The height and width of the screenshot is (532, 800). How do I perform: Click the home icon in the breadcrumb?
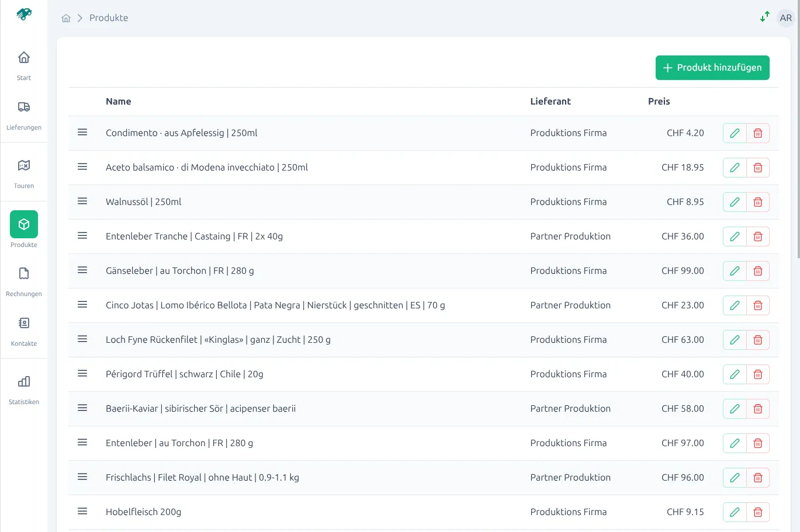pyautogui.click(x=66, y=18)
